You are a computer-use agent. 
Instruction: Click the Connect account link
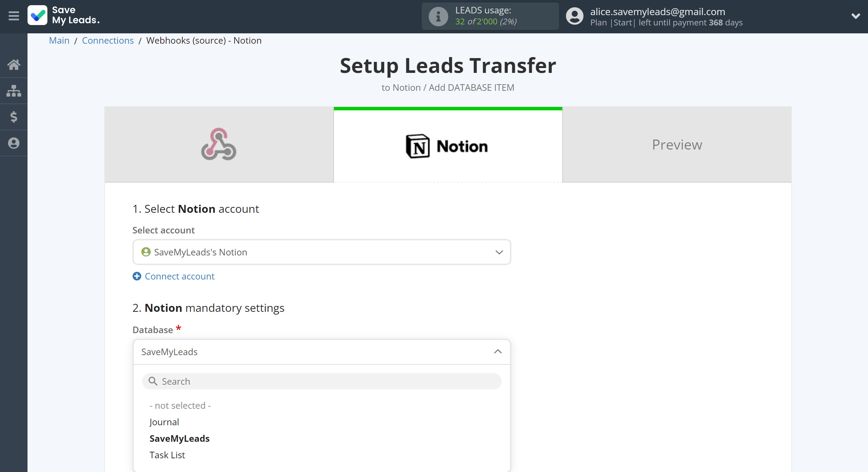pos(180,276)
